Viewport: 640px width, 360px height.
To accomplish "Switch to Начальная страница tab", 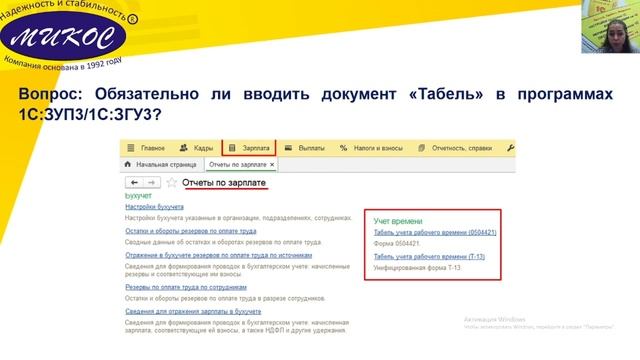I will pyautogui.click(x=162, y=164).
